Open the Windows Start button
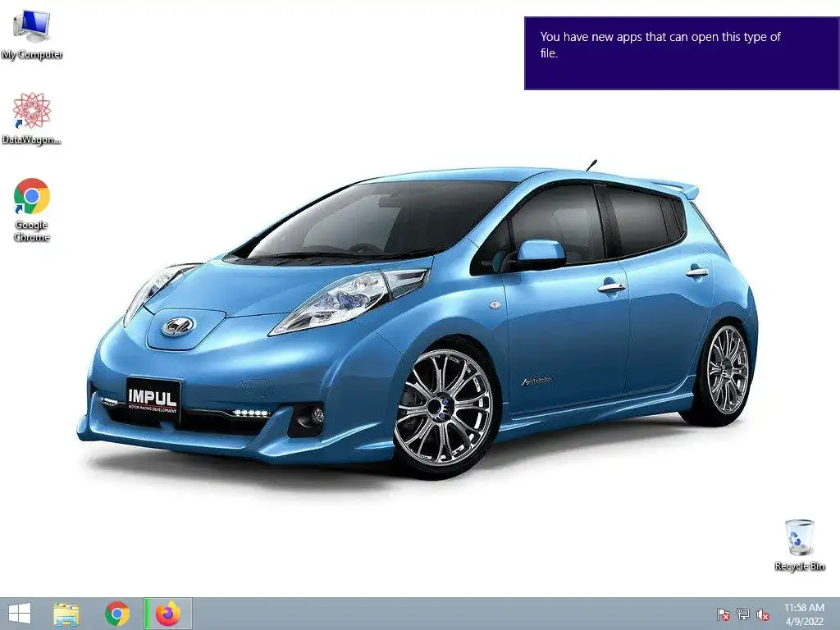The height and width of the screenshot is (630, 840). (20, 614)
